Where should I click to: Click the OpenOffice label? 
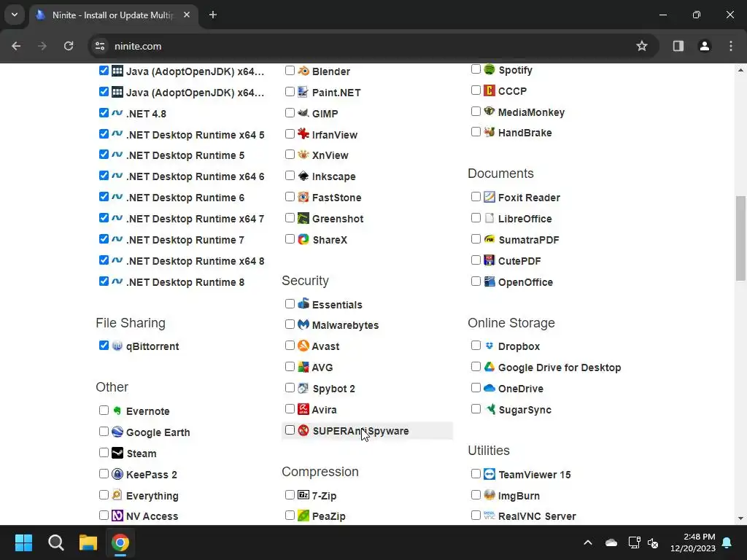tap(525, 282)
